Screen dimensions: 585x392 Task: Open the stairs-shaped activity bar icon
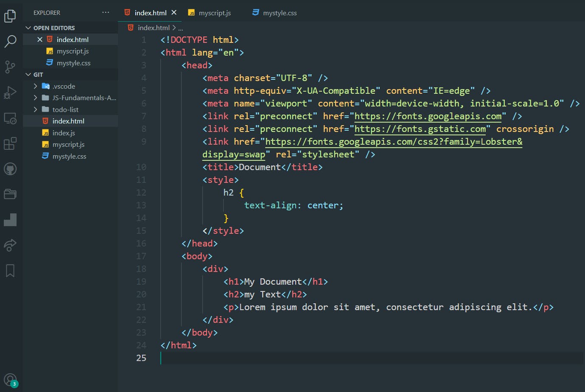10,219
